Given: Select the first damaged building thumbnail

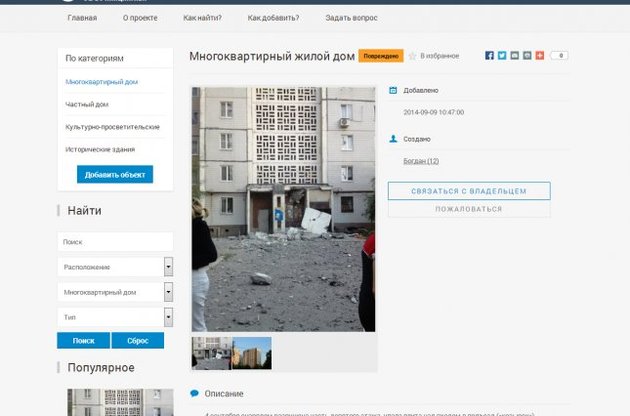Looking at the screenshot, I should pos(212,353).
